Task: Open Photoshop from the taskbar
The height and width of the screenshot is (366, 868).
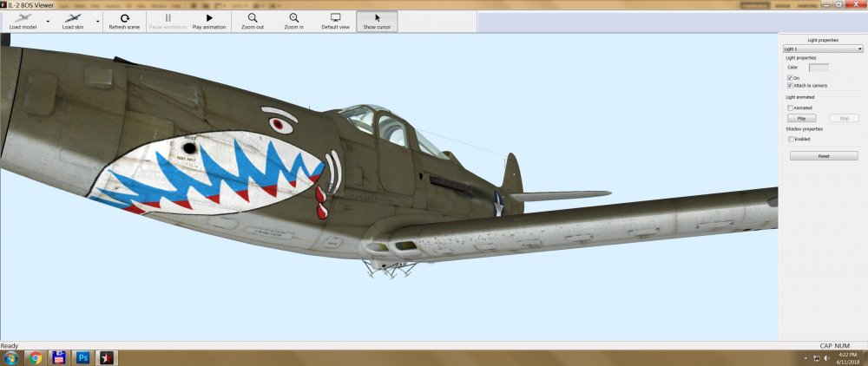Action: point(84,357)
